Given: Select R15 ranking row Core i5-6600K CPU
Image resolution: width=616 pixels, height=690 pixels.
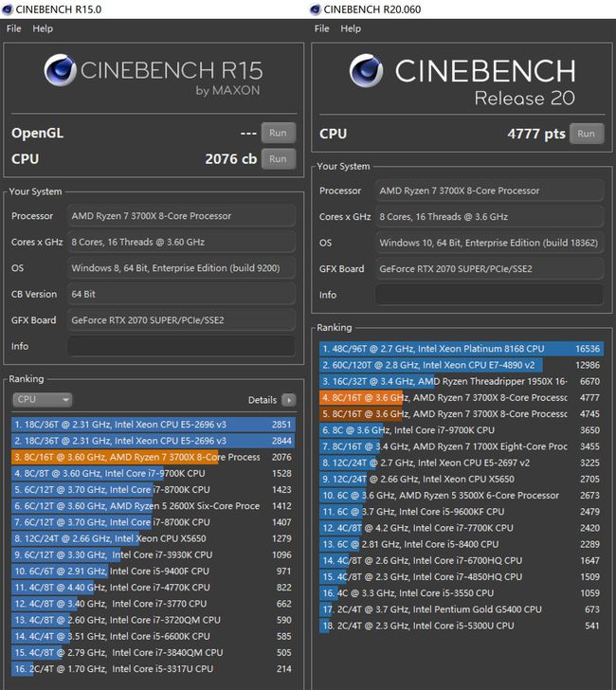Looking at the screenshot, I should (154, 636).
